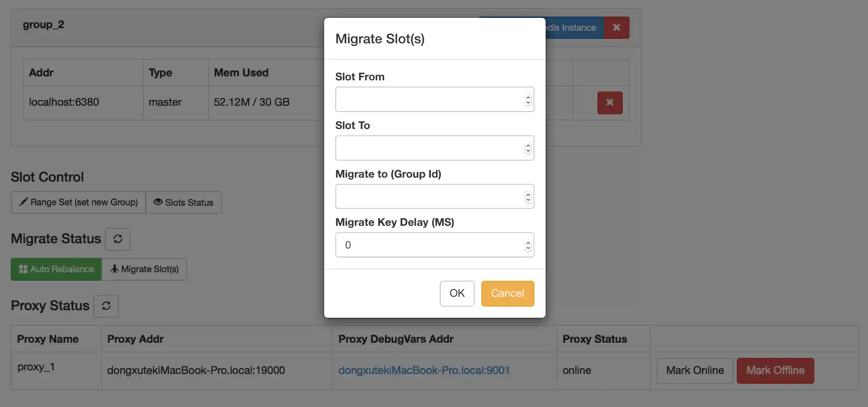Confirm migration by clicking OK
The width and height of the screenshot is (868, 407).
point(457,293)
